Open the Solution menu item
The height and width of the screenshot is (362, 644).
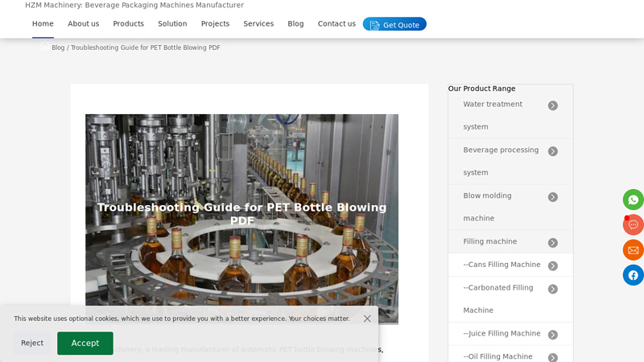[172, 24]
